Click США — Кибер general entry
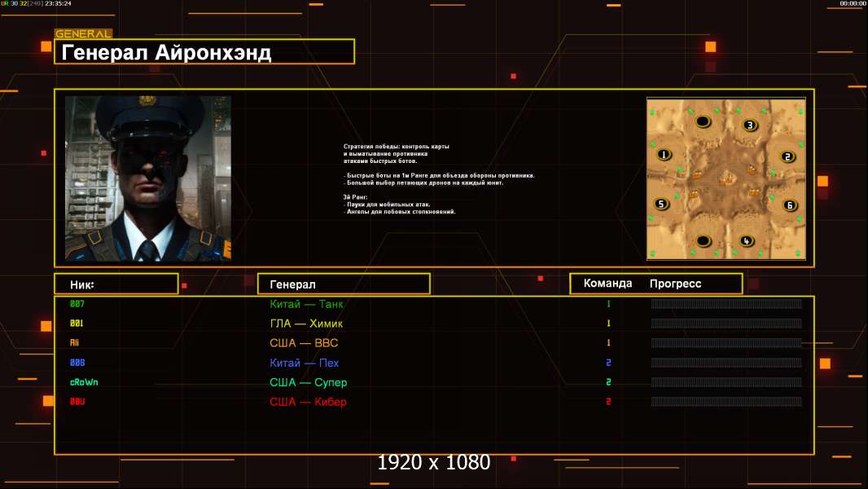868x489 pixels. pyautogui.click(x=308, y=402)
